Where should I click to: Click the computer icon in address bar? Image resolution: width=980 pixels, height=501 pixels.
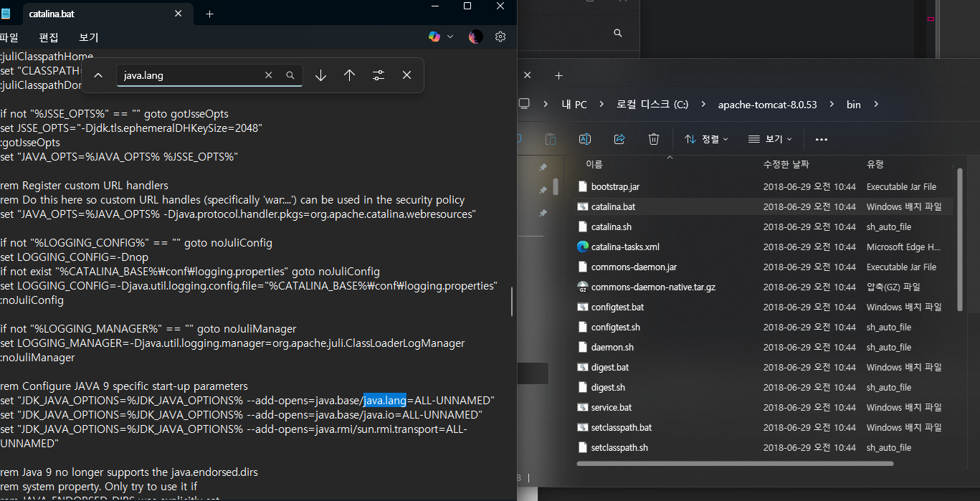pos(524,105)
